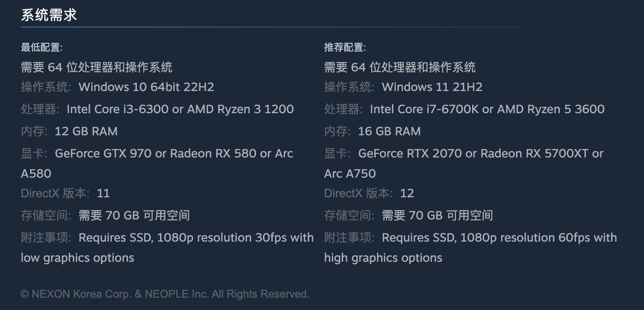Click the Intel Core i7-6700K processor line

(x=487, y=109)
